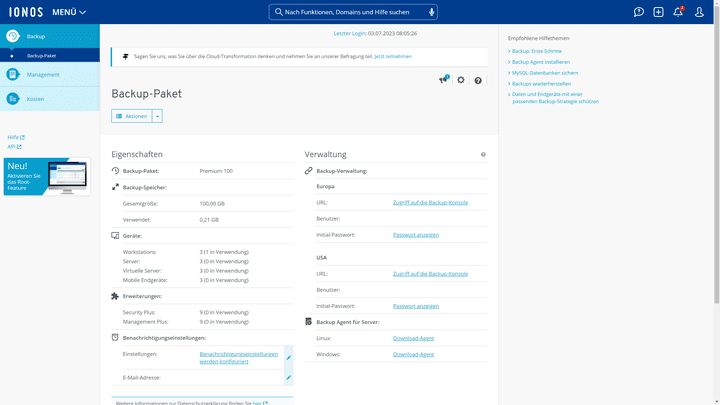Open the announcements megaphone icon
This screenshot has width=720, height=405.
tap(444, 80)
